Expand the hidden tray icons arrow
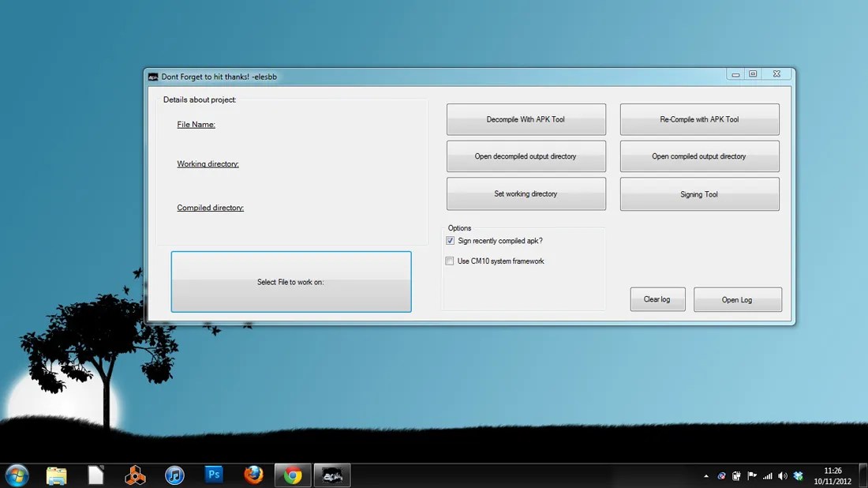Screen dimensions: 868x488 pyautogui.click(x=706, y=476)
